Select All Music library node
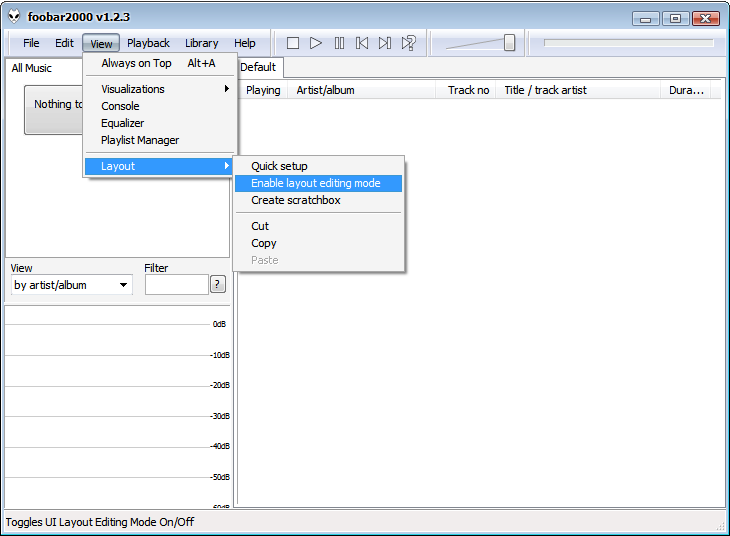The height and width of the screenshot is (536, 730). coord(32,68)
